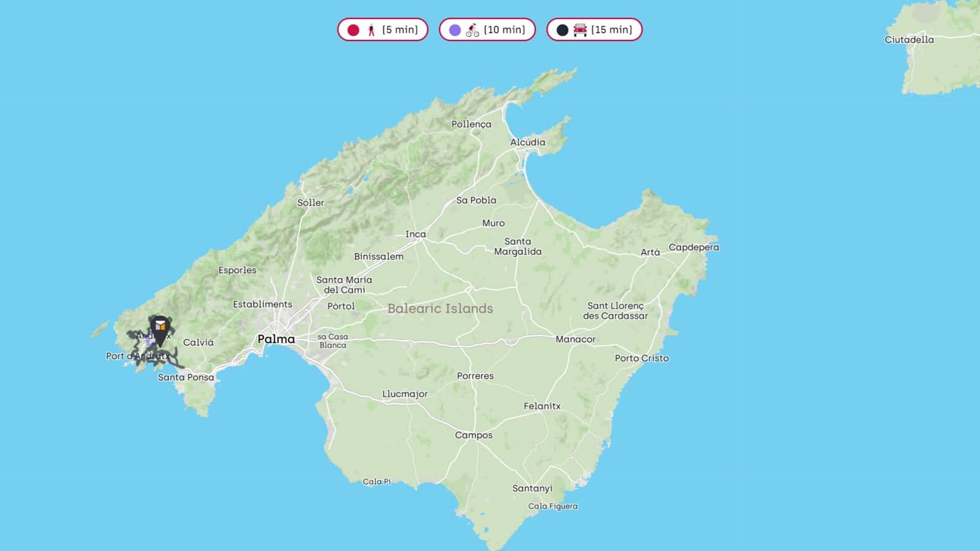Image resolution: width=980 pixels, height=551 pixels.
Task: Click the red car icon
Action: pyautogui.click(x=579, y=30)
